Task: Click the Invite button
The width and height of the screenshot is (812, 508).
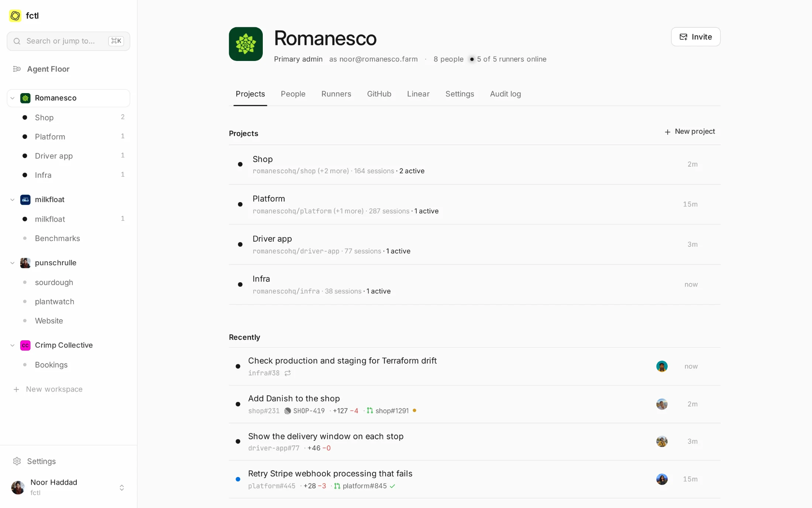Action: click(x=695, y=37)
